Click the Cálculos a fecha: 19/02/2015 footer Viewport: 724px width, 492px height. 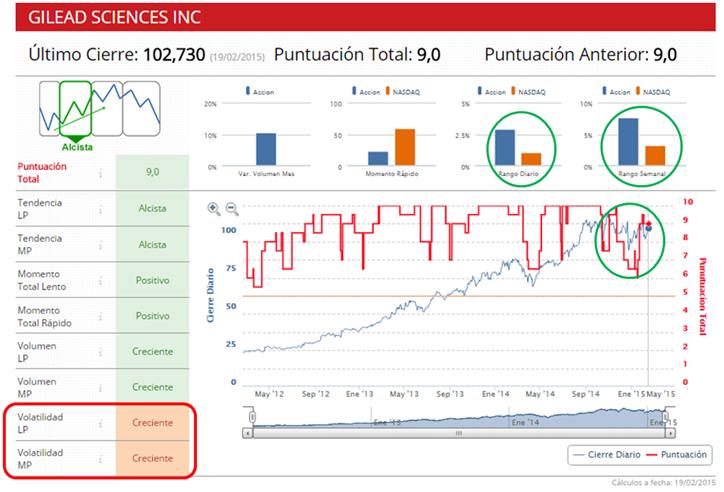[x=664, y=483]
